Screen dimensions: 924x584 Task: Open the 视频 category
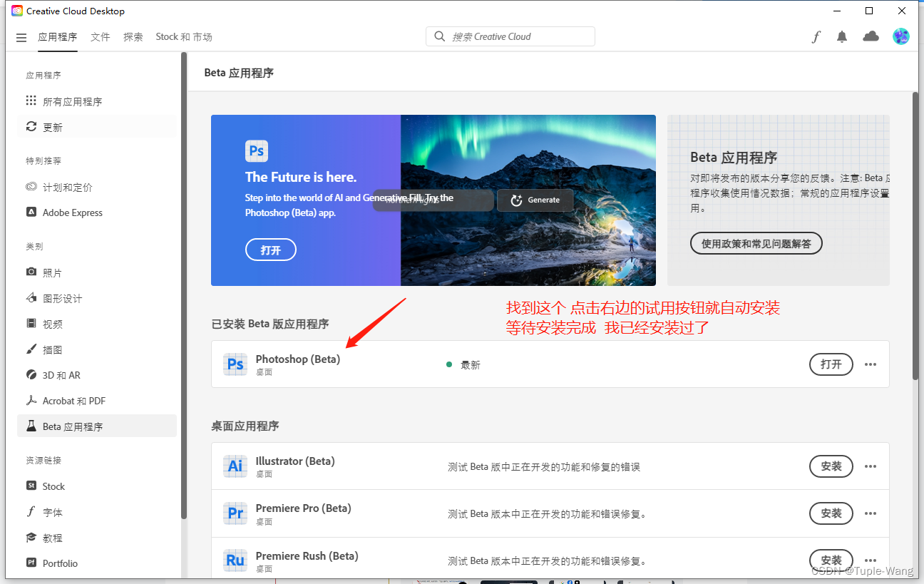pos(52,324)
